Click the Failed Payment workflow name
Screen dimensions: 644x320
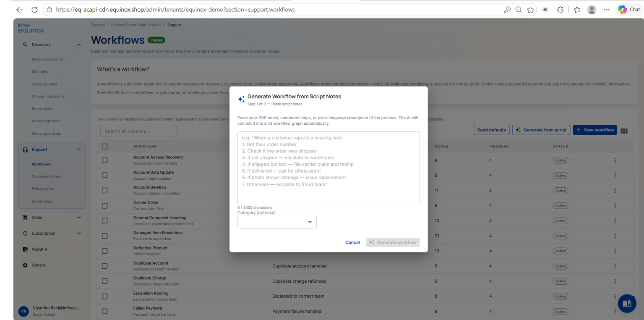tap(148, 308)
